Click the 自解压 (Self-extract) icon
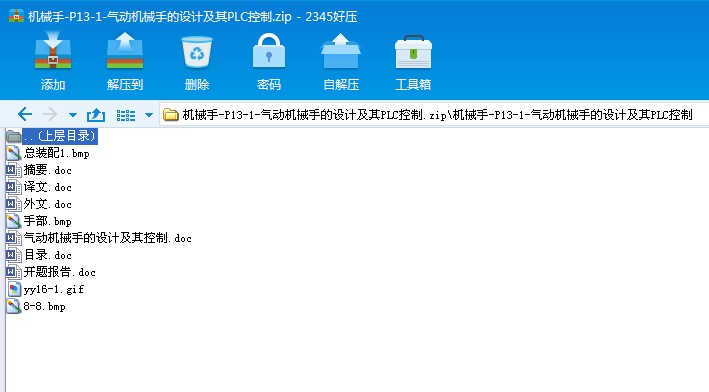The width and height of the screenshot is (709, 392). (340, 51)
